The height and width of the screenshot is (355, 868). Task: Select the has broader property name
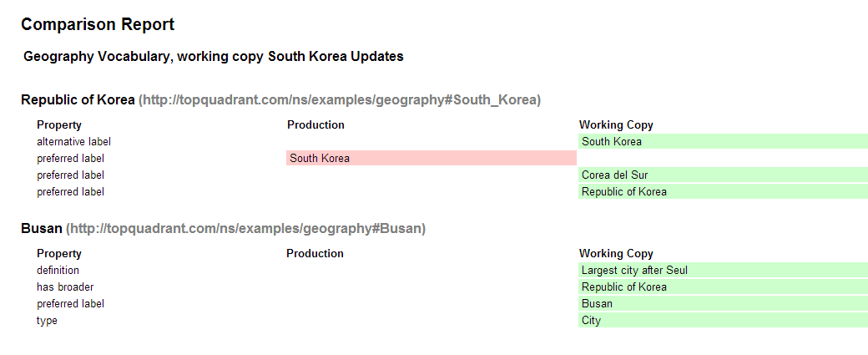point(65,287)
